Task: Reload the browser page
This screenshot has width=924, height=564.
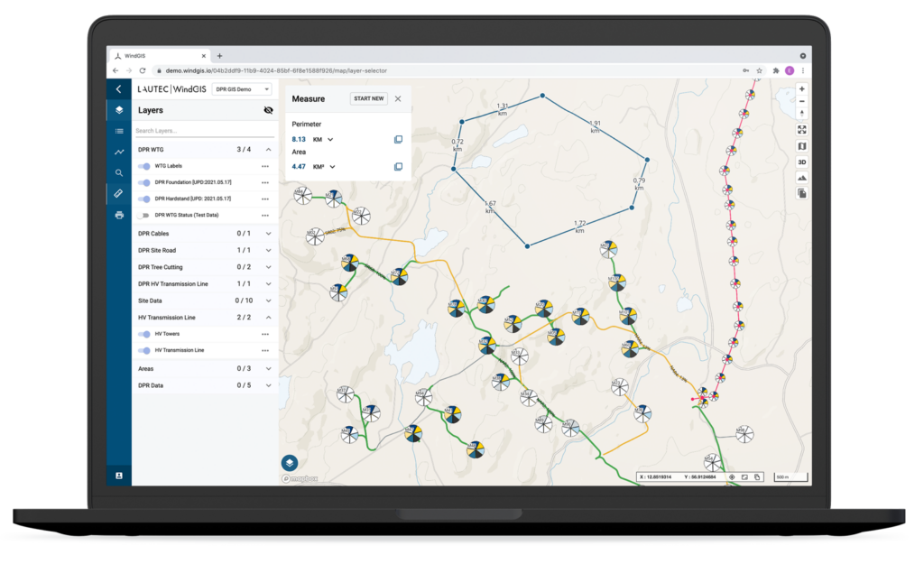Action: tap(142, 70)
